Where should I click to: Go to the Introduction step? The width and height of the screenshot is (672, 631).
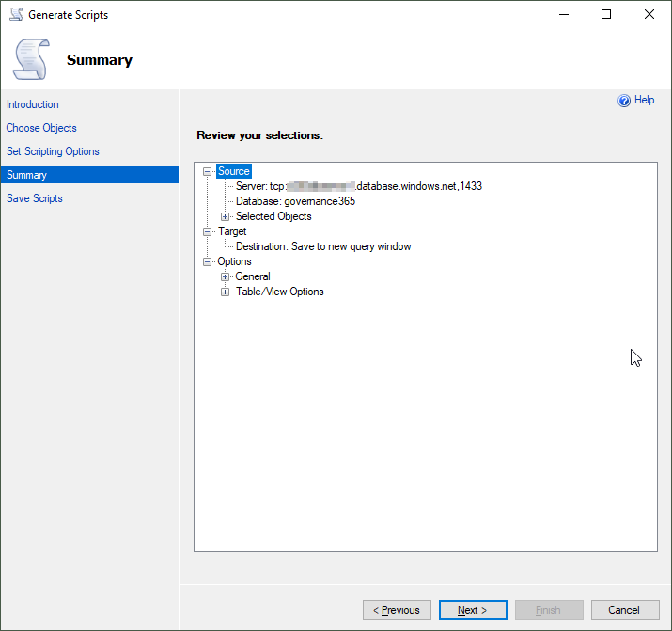33,104
